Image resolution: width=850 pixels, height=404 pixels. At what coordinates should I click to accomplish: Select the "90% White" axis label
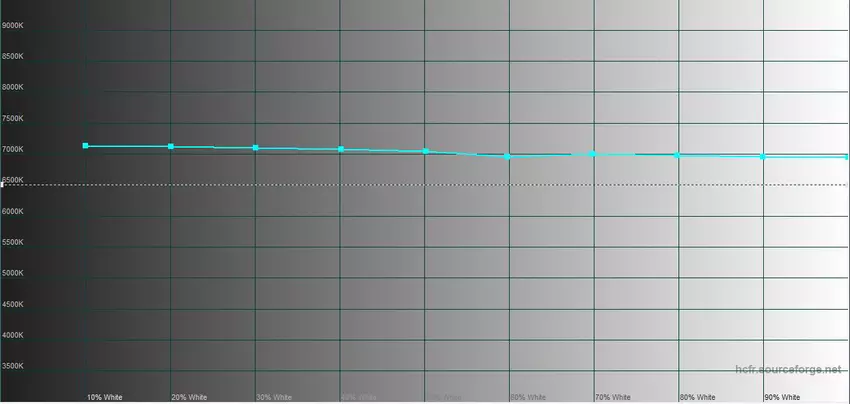pyautogui.click(x=782, y=397)
